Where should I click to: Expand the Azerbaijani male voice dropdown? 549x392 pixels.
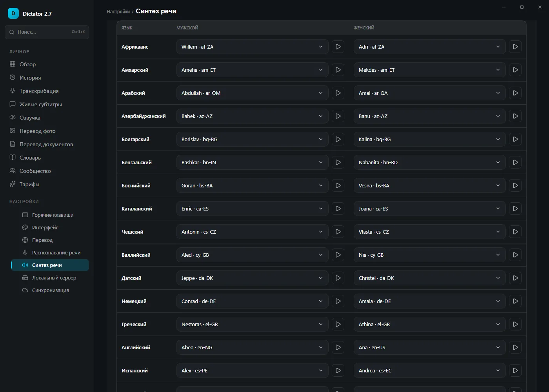coord(252,116)
